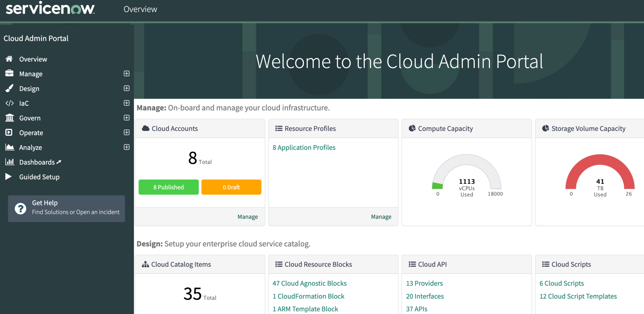Click the Analyze area chart icon

pos(10,147)
